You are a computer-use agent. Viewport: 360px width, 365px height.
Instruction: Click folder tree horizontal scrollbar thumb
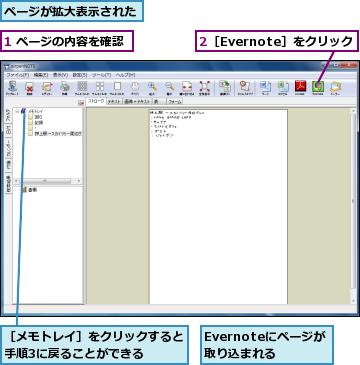coord(46,181)
